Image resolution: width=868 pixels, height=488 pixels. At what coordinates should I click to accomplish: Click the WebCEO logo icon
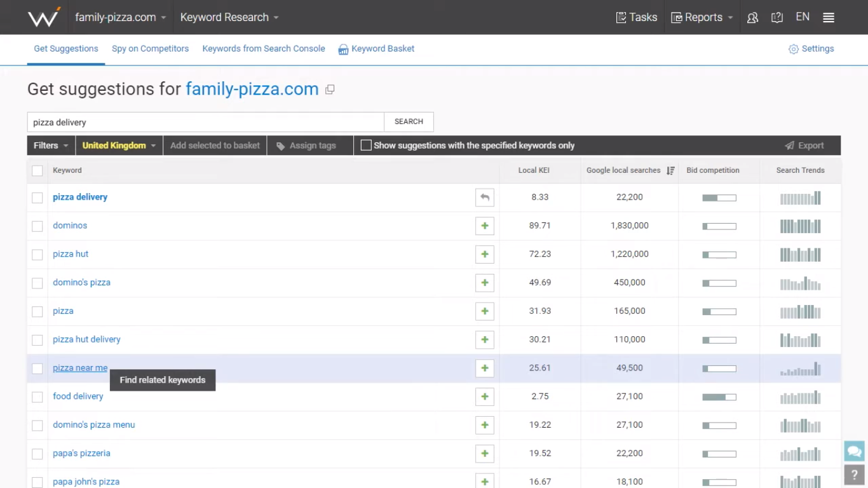coord(44,17)
